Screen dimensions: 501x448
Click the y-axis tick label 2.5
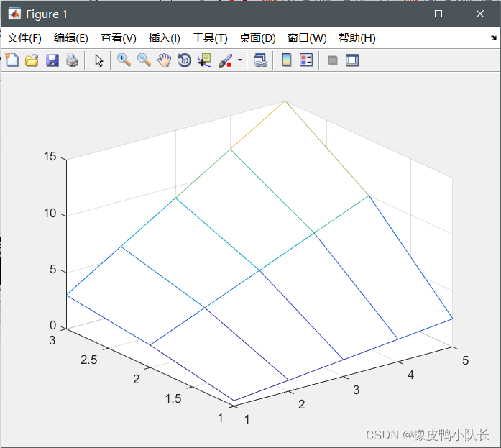point(88,360)
